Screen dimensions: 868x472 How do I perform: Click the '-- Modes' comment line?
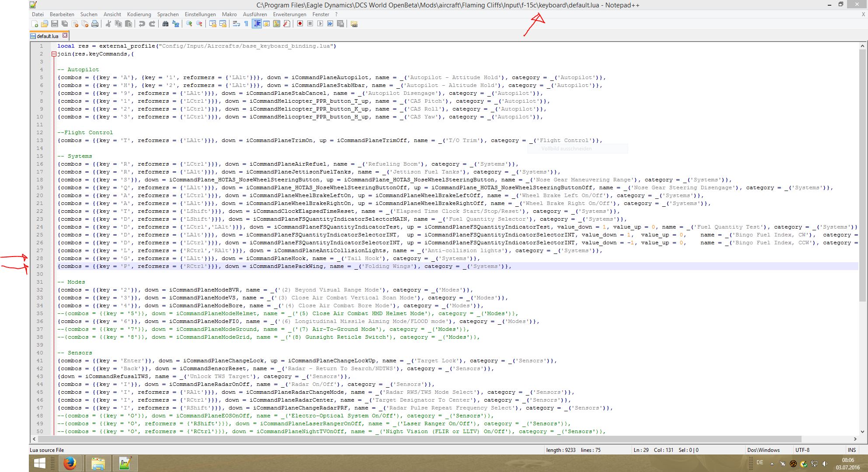click(71, 282)
